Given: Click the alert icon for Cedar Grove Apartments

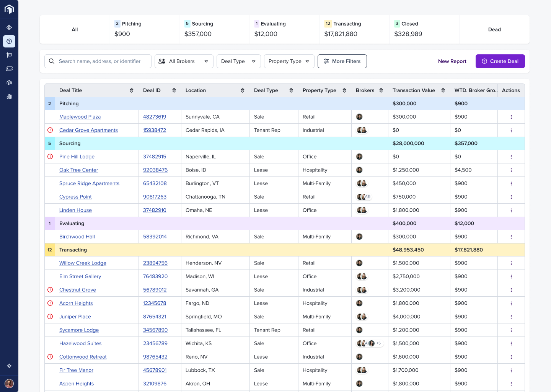Looking at the screenshot, I should click(x=50, y=130).
